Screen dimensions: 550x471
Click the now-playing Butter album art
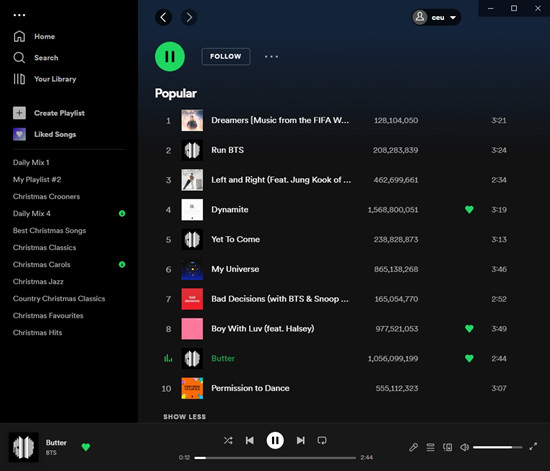tap(24, 447)
